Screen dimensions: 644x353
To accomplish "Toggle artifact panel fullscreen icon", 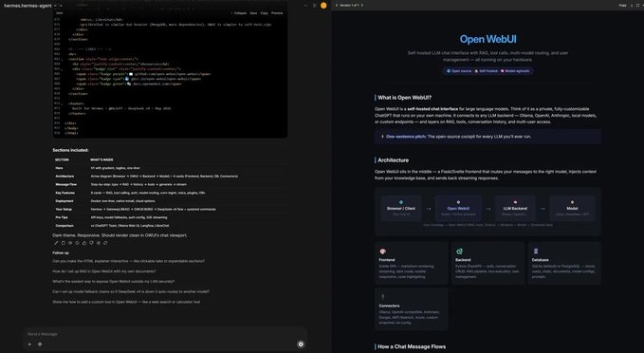I will pyautogui.click(x=638, y=6).
